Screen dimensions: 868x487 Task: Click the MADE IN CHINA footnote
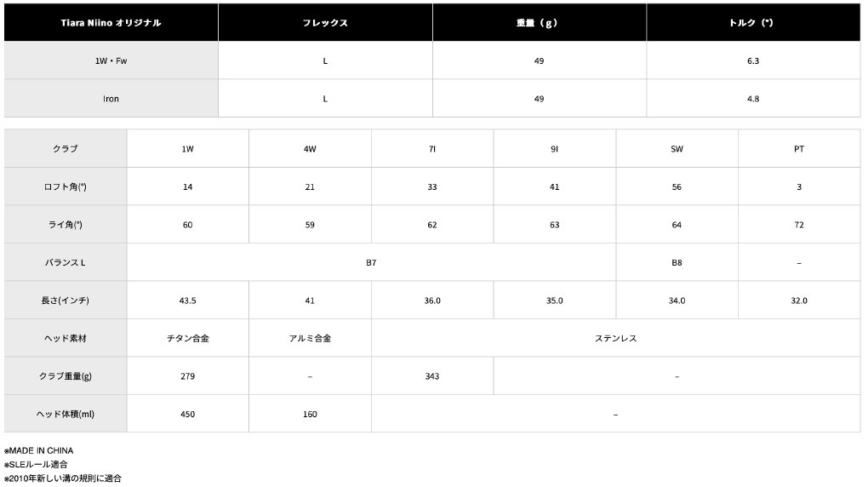tap(41, 450)
